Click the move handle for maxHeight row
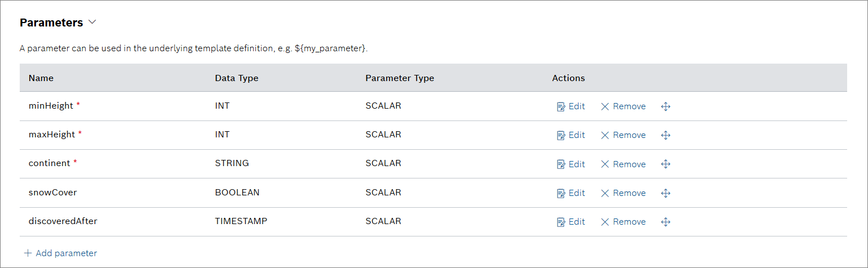868x268 pixels. pos(665,135)
